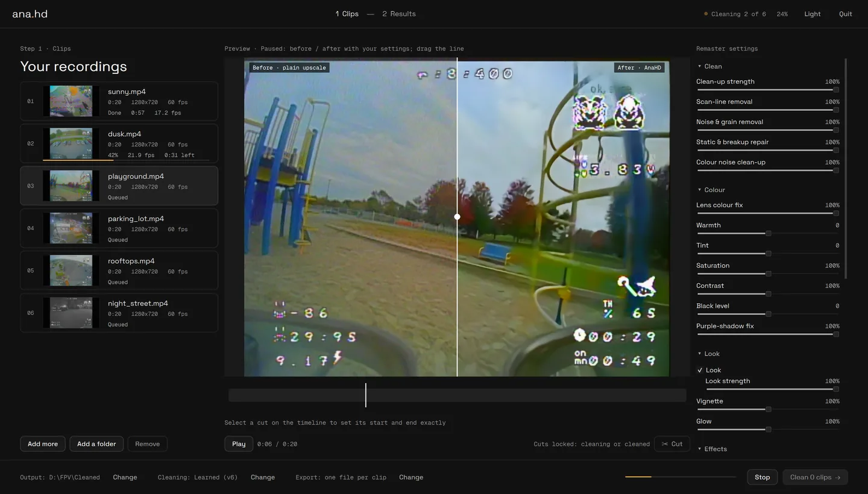Click the settings panel scrollbar

(845, 169)
